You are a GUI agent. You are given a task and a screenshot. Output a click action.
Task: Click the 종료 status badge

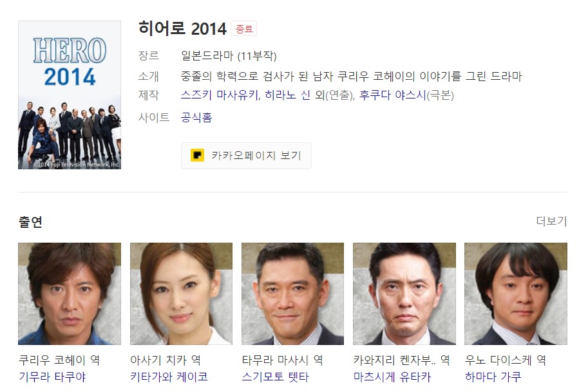pyautogui.click(x=243, y=29)
